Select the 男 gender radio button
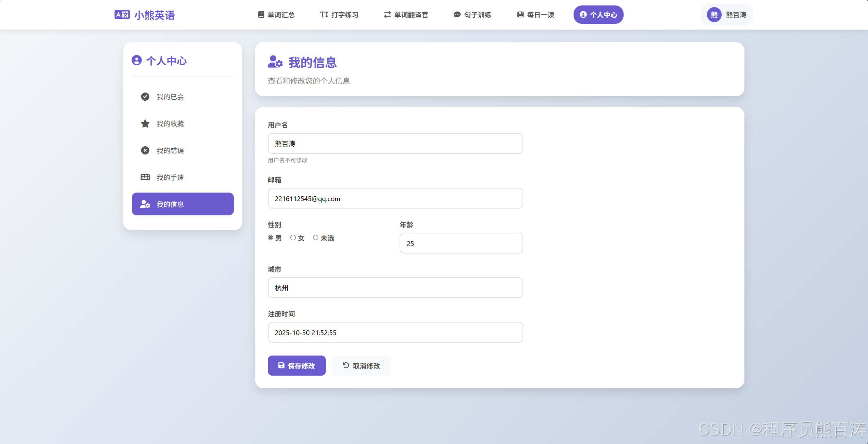 pyautogui.click(x=270, y=237)
